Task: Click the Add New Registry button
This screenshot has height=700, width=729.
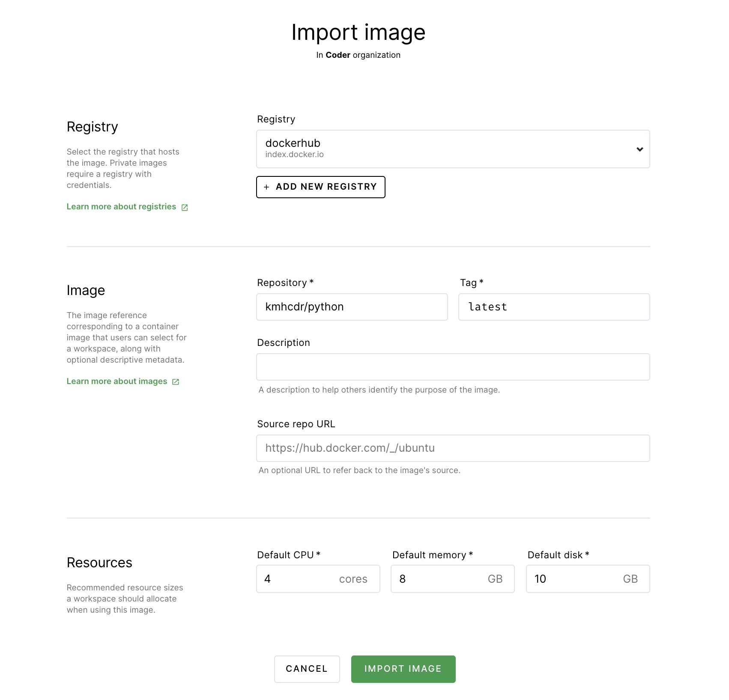Action: (320, 187)
